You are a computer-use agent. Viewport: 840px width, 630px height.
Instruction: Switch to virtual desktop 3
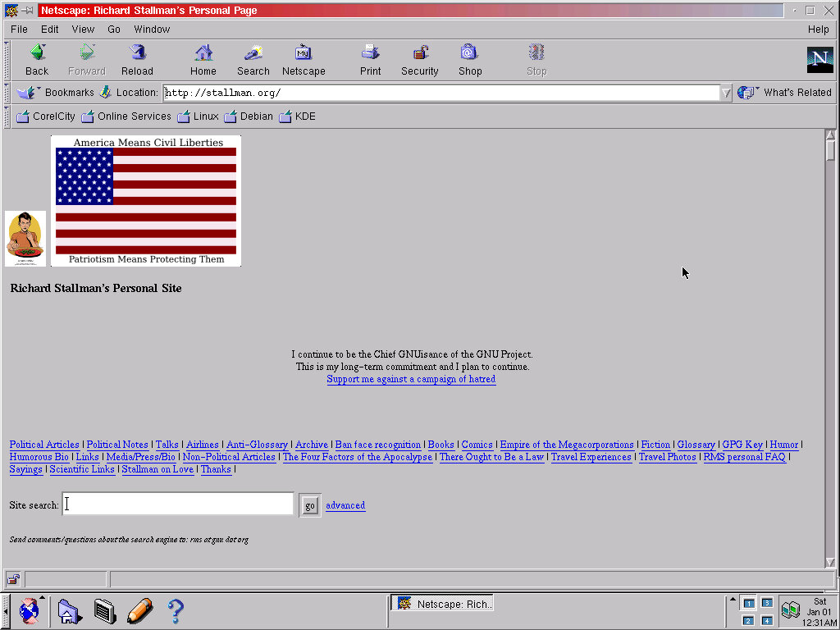point(767,603)
